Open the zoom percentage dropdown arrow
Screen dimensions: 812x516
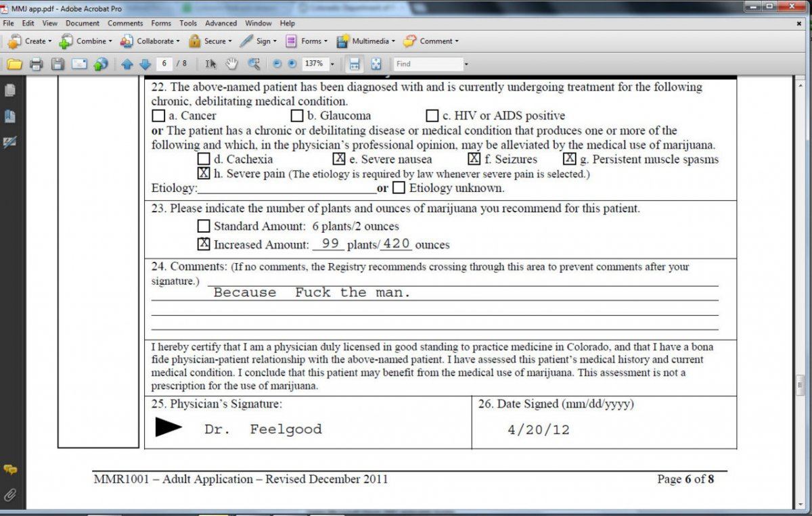coord(332,64)
